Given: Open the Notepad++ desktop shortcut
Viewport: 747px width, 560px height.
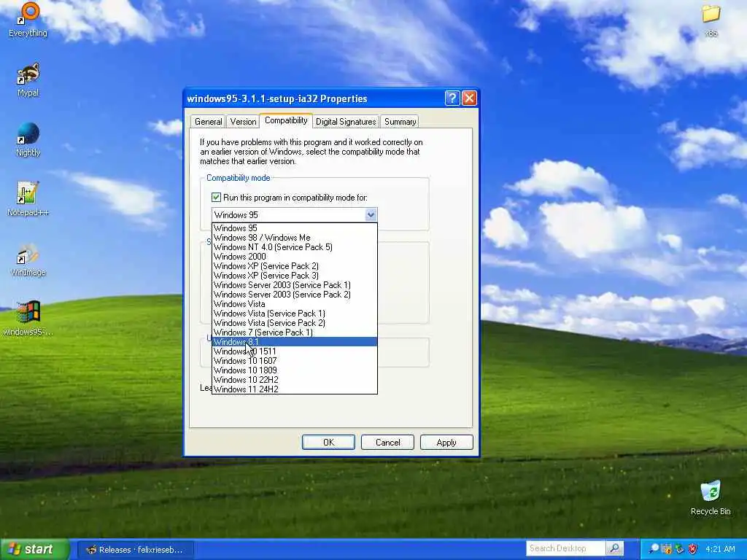Looking at the screenshot, I should [28, 199].
